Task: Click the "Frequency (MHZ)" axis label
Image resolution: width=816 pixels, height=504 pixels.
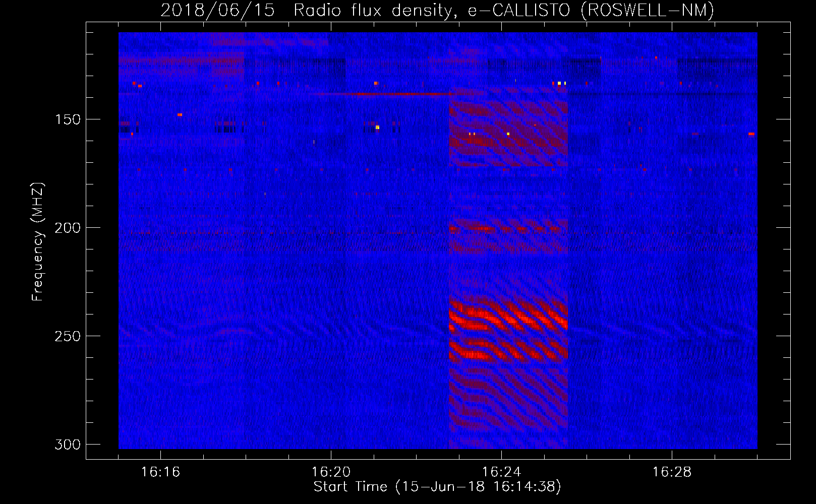Action: 38,241
